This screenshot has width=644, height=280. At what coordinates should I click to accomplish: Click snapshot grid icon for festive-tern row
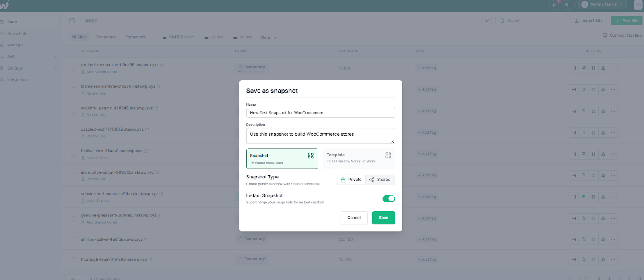(x=593, y=154)
